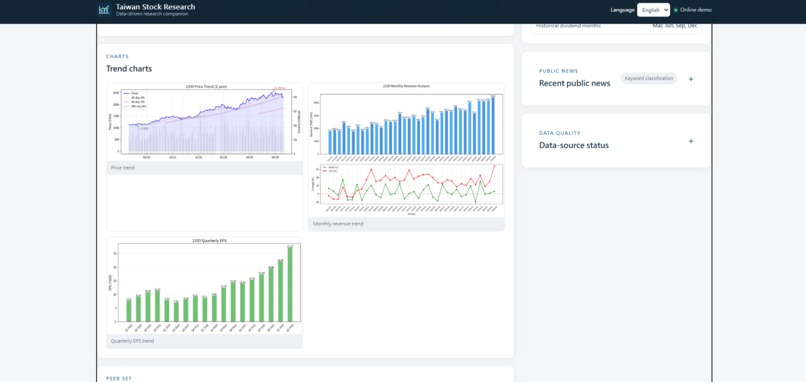
Task: Open the Quarterly EPS bar chart
Action: 205,285
